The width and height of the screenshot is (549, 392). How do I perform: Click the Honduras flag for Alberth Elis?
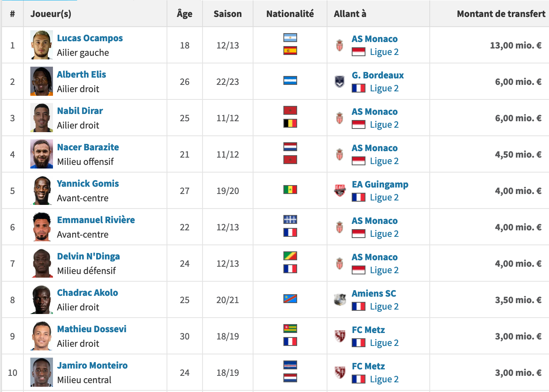(290, 80)
